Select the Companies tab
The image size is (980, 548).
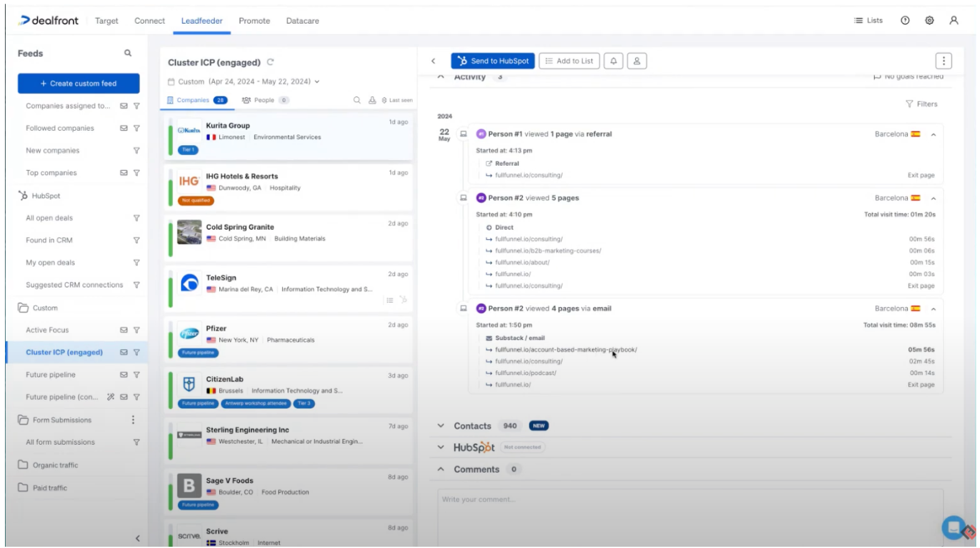[x=197, y=100]
